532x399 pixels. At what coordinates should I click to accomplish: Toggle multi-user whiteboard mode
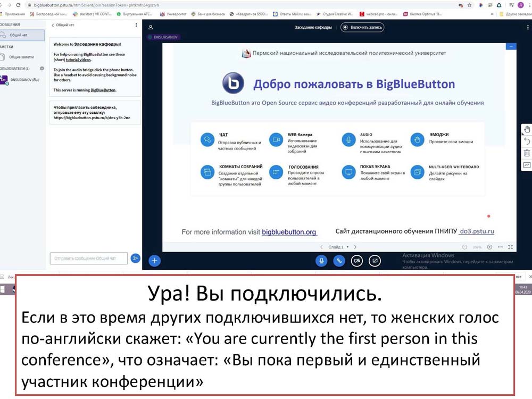click(x=527, y=165)
